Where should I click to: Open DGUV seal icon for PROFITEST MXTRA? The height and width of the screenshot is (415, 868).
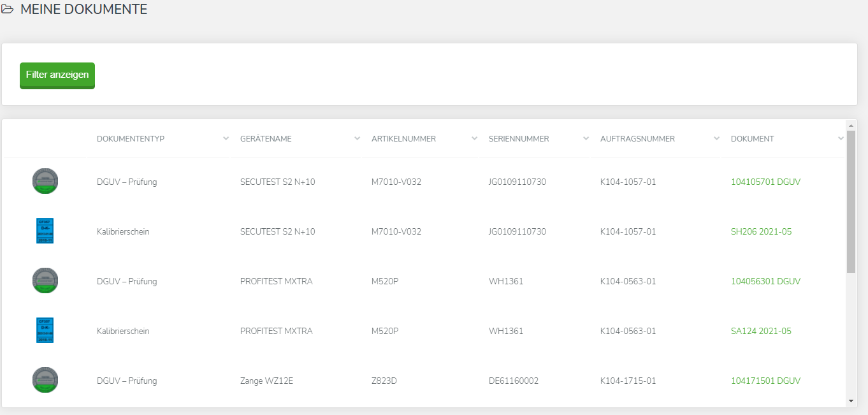[45, 280]
